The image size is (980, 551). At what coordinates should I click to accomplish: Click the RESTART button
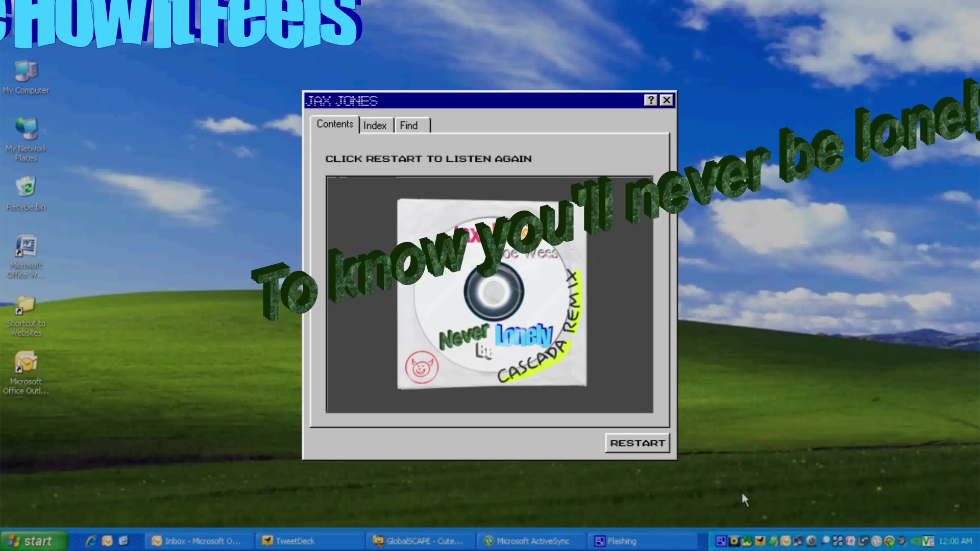click(x=638, y=443)
